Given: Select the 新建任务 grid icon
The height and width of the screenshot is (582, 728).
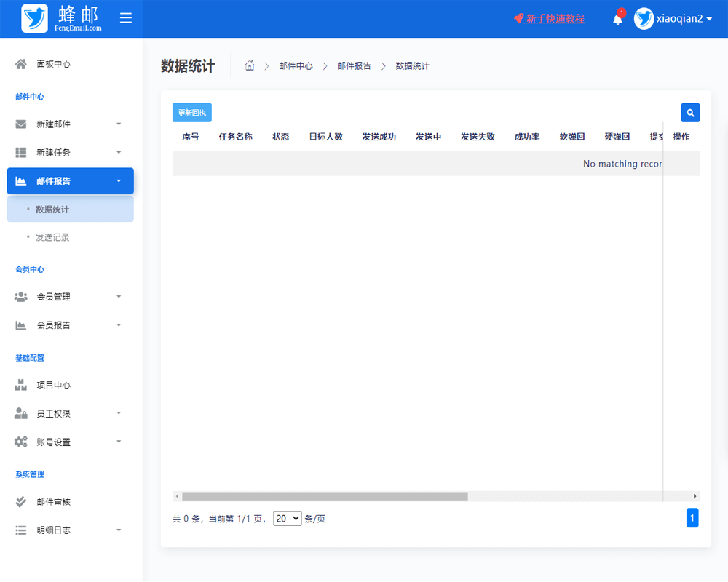Looking at the screenshot, I should [22, 152].
